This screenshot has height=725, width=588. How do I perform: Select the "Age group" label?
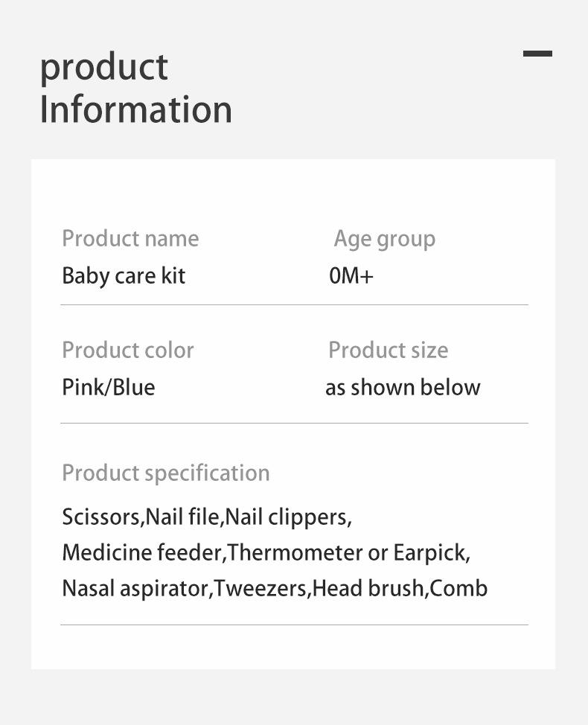point(384,239)
